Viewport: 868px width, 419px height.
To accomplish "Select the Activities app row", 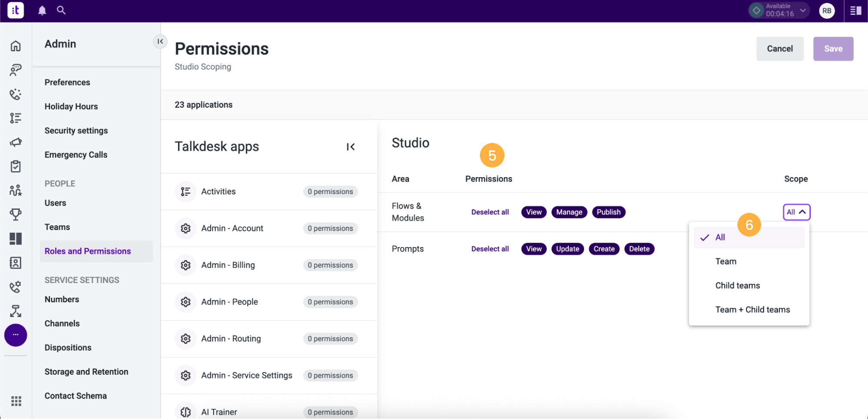I will (x=269, y=192).
